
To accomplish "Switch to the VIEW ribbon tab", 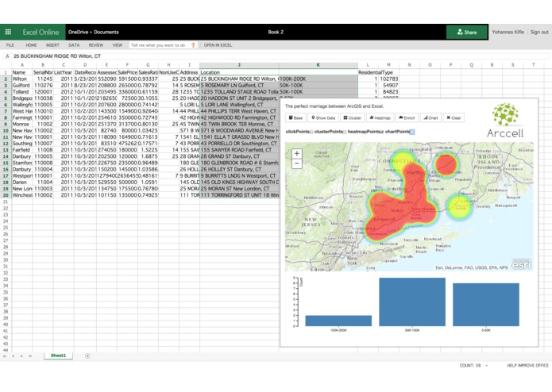I will pyautogui.click(x=118, y=45).
